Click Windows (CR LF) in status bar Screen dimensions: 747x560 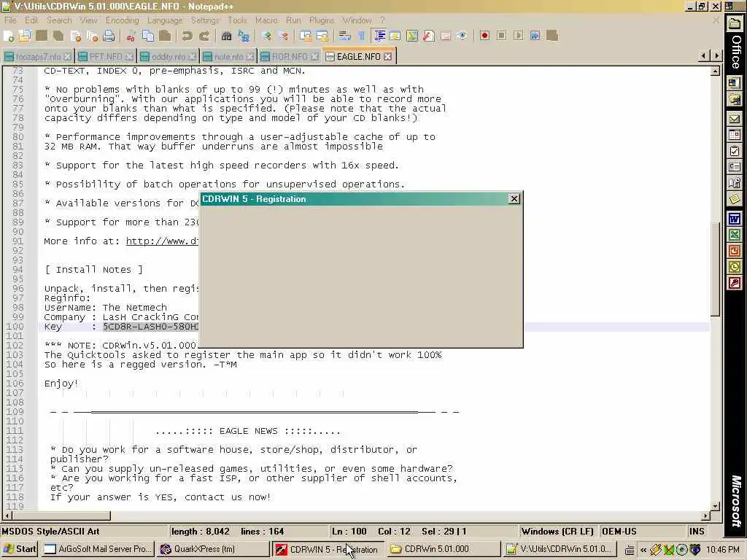(x=557, y=532)
